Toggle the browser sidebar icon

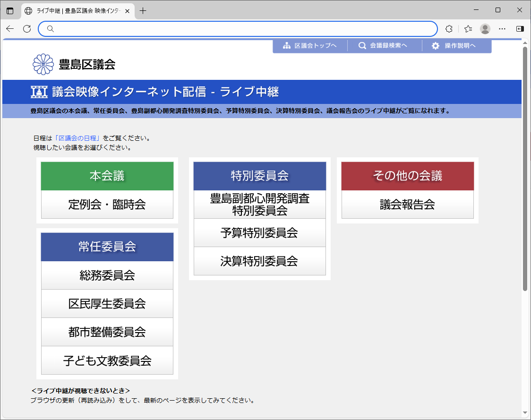(520, 29)
